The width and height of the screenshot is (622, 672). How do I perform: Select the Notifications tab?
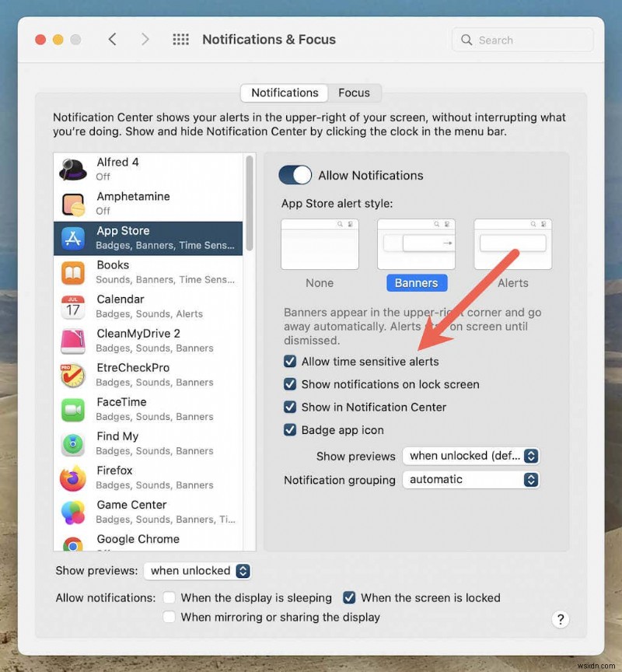[283, 93]
